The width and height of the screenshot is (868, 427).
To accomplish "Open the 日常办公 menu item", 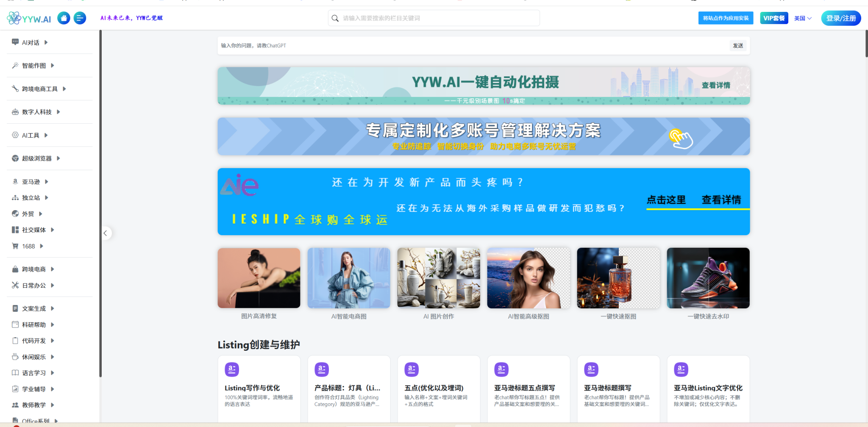I will point(33,285).
